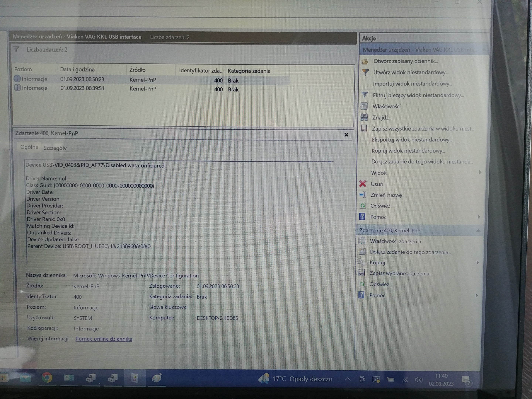This screenshot has height=399, width=532.
Task: Delete the view with the red 'Usuń' icon
Action: tap(362, 184)
